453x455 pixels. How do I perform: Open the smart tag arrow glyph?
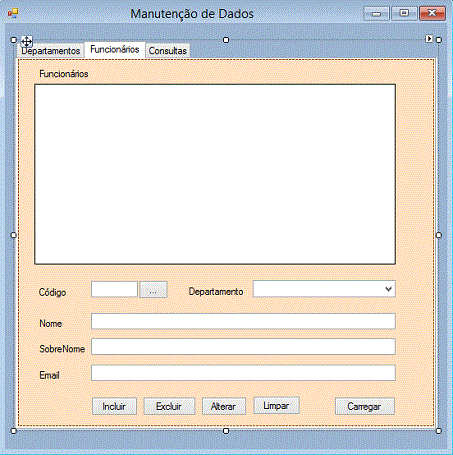[429, 39]
